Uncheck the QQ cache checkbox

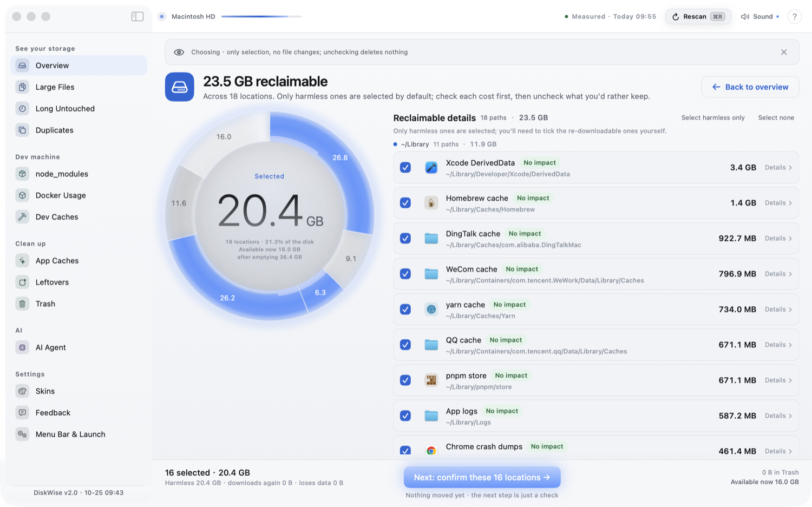pos(405,345)
